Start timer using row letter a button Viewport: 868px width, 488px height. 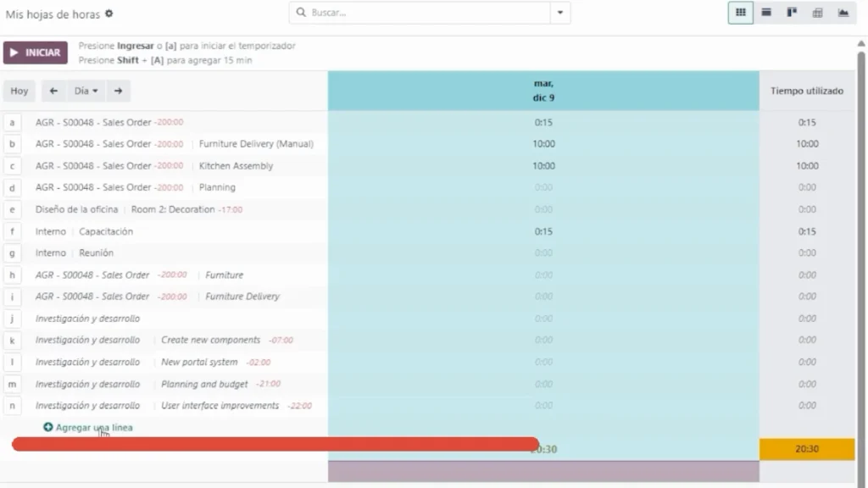12,123
